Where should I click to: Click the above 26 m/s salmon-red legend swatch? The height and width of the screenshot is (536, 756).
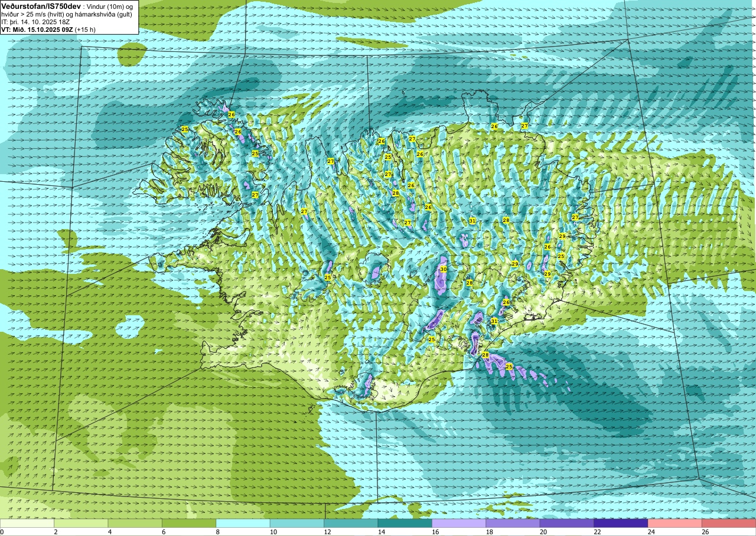pyautogui.click(x=729, y=523)
